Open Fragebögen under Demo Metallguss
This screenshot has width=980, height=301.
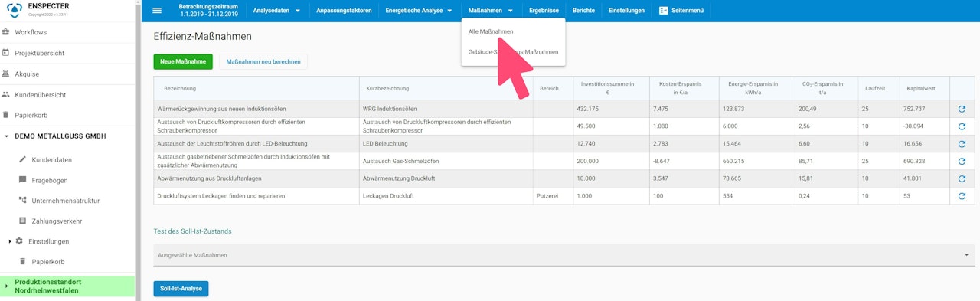(x=49, y=180)
